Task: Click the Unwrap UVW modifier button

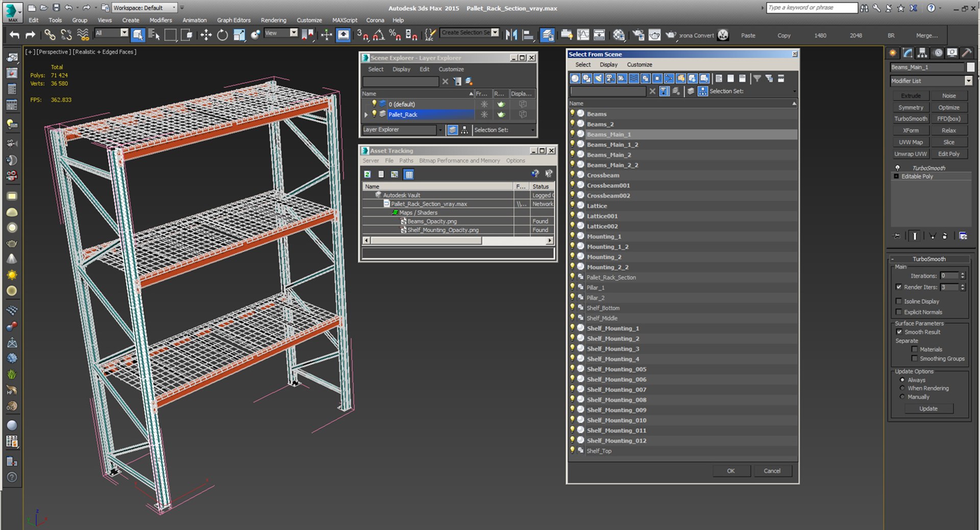Action: point(911,154)
